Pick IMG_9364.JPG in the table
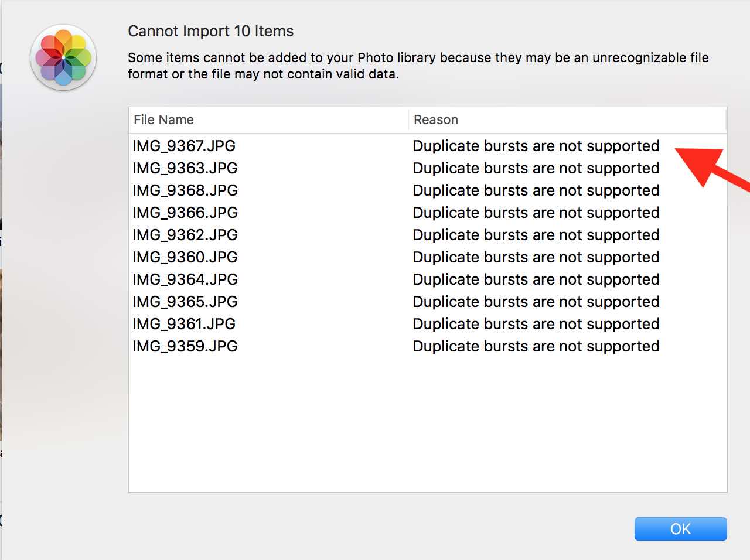The height and width of the screenshot is (560, 750). click(x=185, y=279)
